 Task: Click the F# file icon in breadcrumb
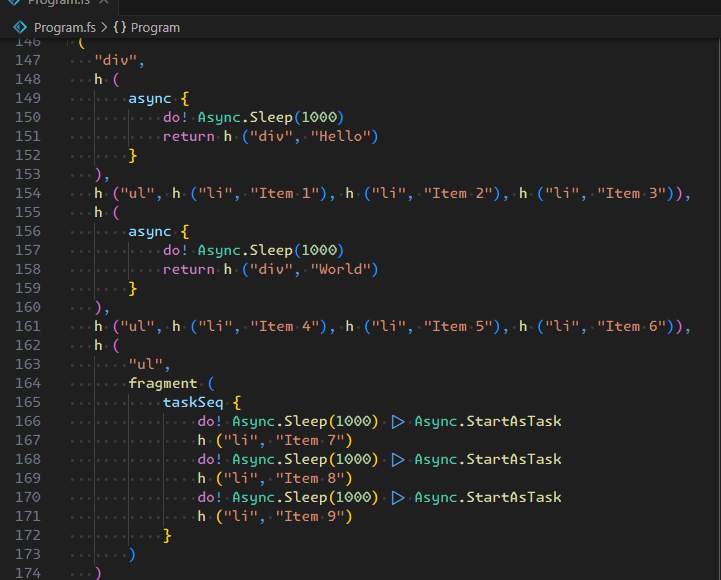pyautogui.click(x=20, y=28)
